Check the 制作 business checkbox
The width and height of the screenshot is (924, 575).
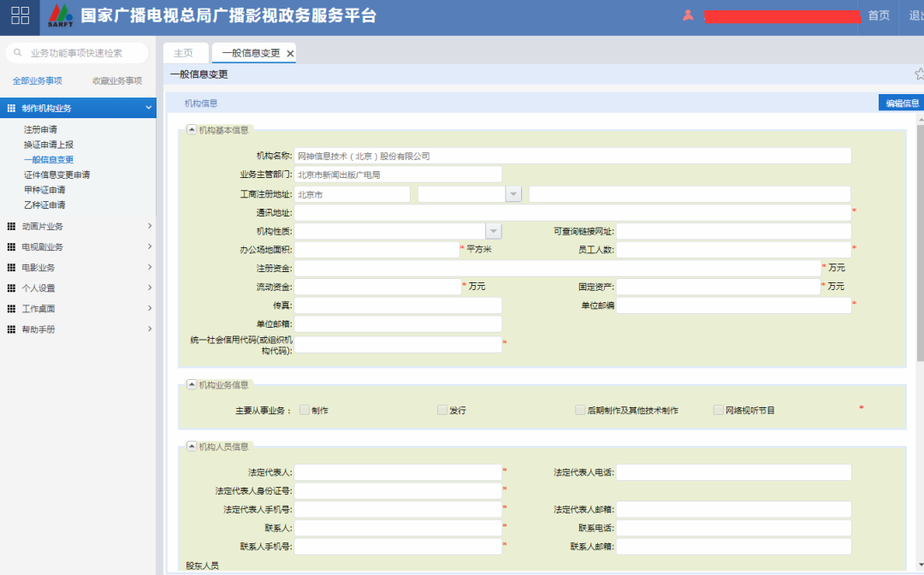tap(304, 410)
